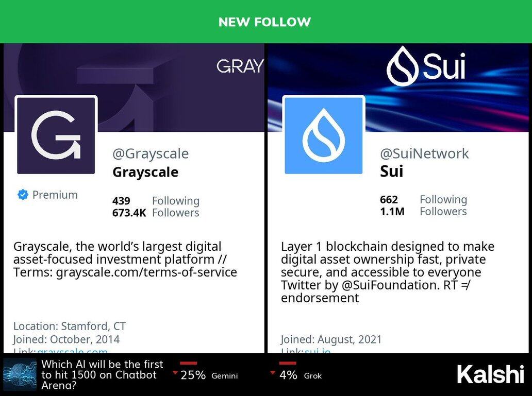532x396 pixels.
Task: Click the blue verified Premium badge
Action: (x=23, y=195)
